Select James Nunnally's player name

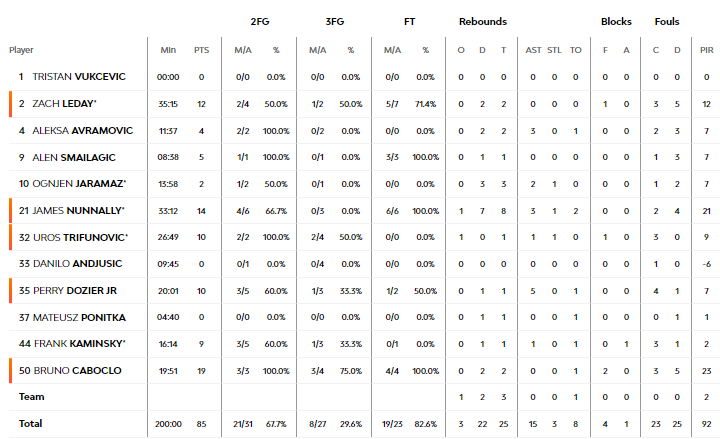(78, 211)
